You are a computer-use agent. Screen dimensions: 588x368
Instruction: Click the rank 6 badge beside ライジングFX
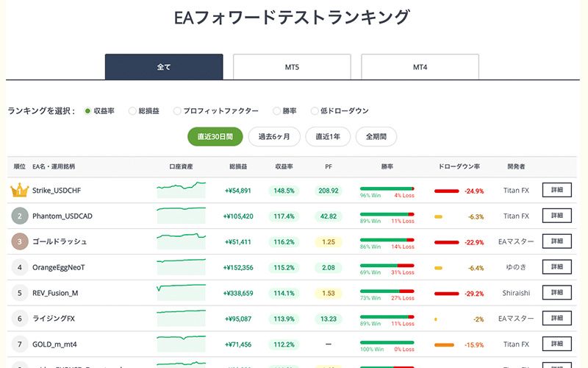tap(20, 319)
